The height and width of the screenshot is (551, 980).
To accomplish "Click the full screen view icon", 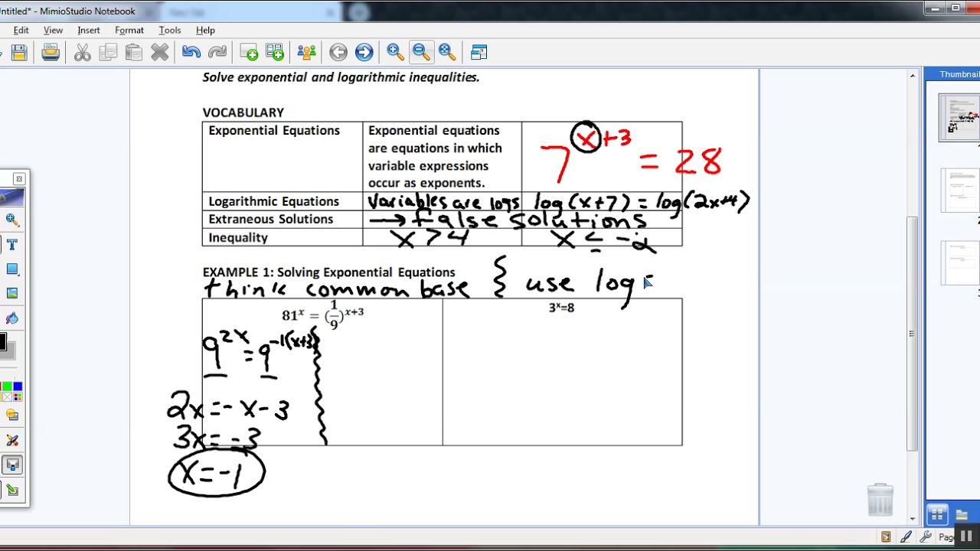I will click(x=479, y=52).
